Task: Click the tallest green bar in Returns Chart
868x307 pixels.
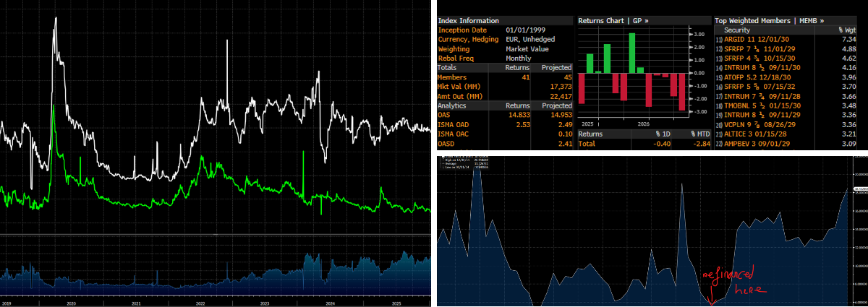Action: (631, 53)
